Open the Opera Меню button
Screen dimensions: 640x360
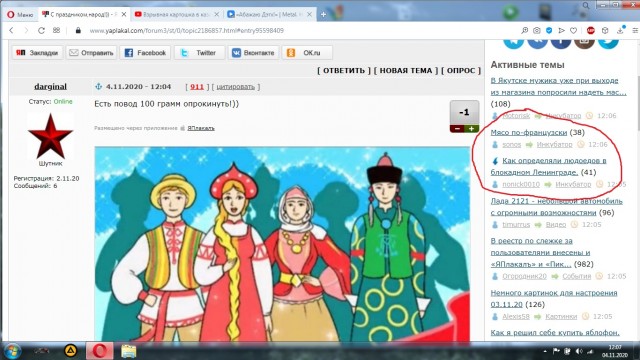(20, 14)
